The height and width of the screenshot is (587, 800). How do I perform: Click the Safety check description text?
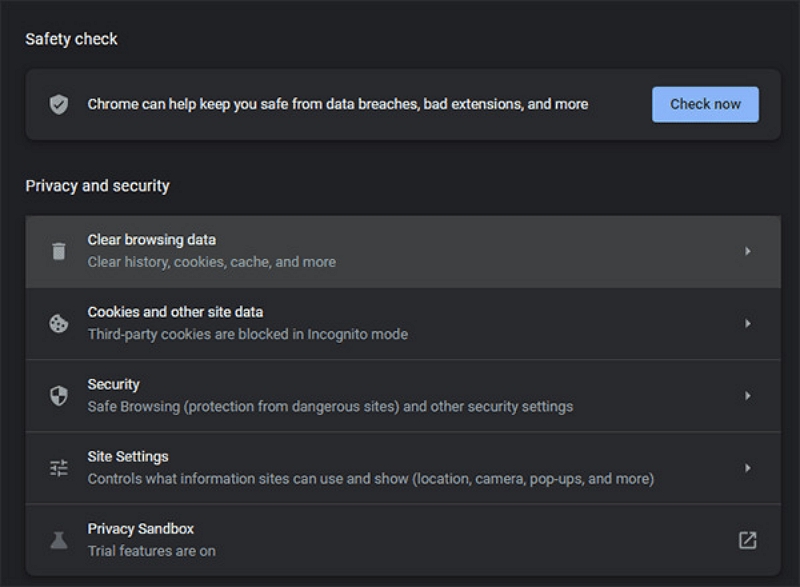point(337,104)
